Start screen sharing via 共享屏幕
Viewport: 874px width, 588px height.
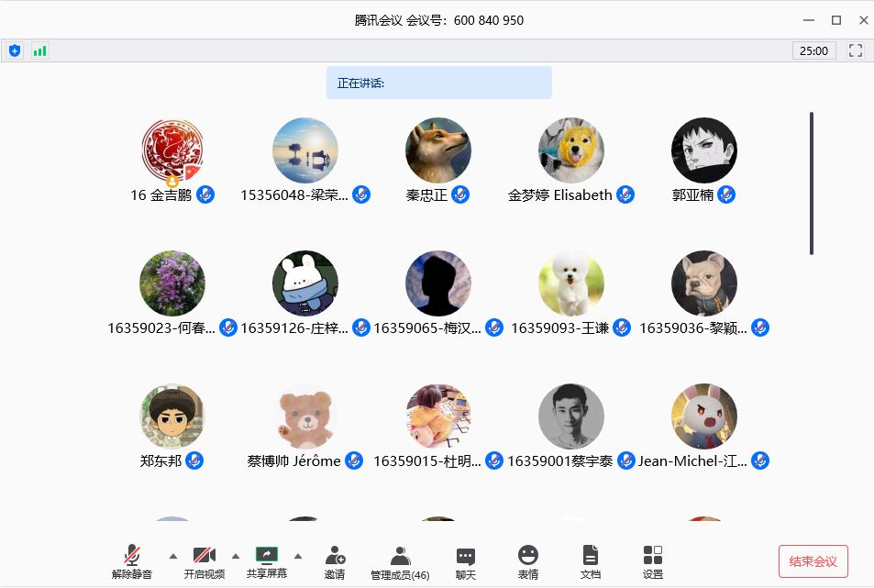point(267,561)
